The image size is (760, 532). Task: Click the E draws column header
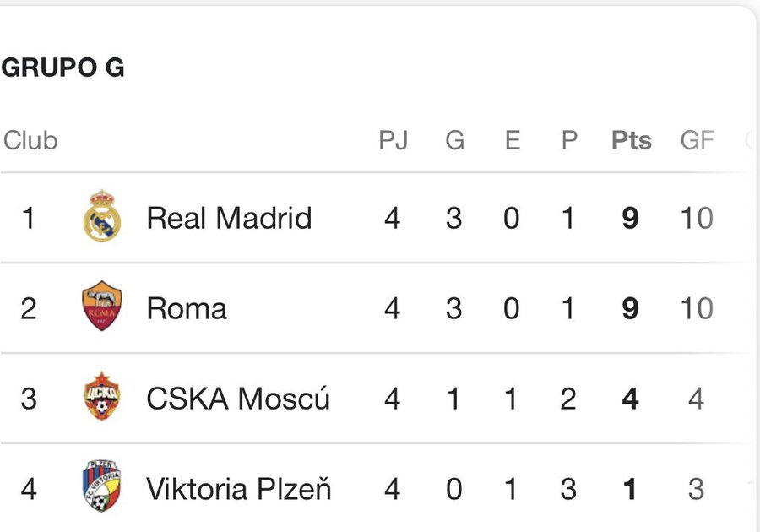click(x=512, y=140)
